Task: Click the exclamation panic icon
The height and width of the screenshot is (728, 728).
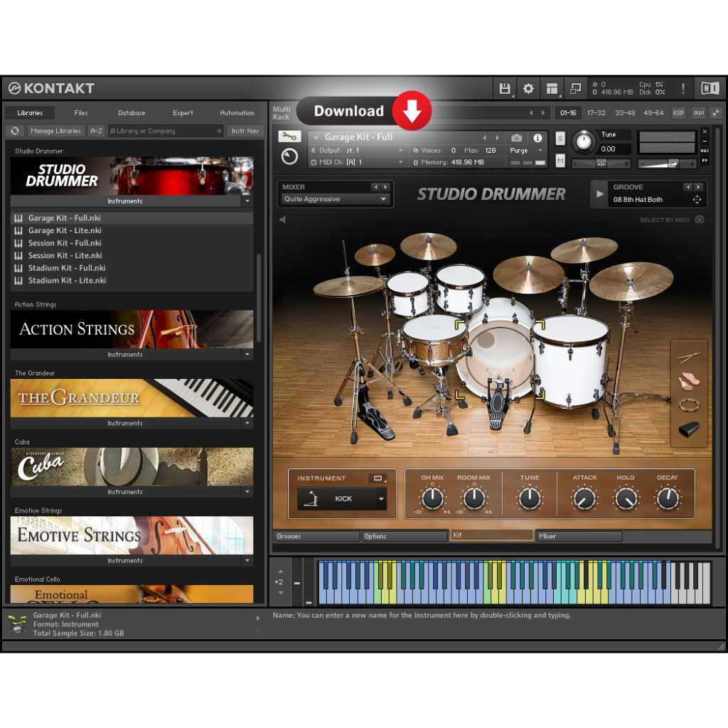Action: [x=683, y=89]
